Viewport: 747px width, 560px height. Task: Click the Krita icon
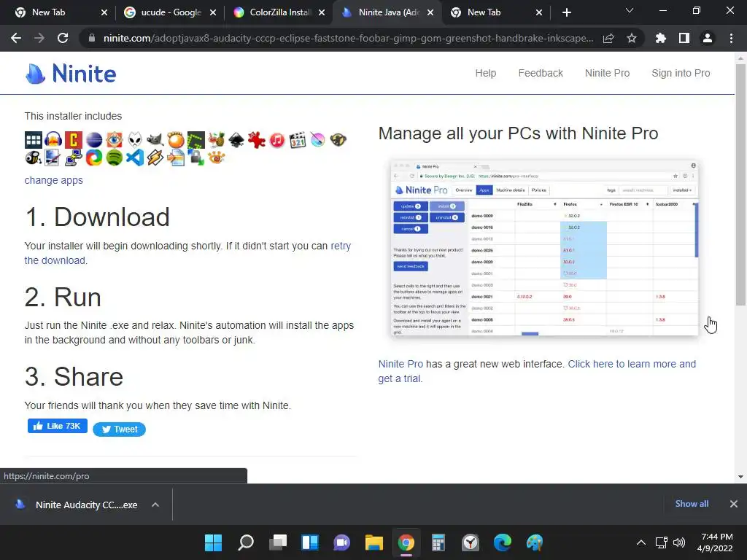click(x=318, y=140)
